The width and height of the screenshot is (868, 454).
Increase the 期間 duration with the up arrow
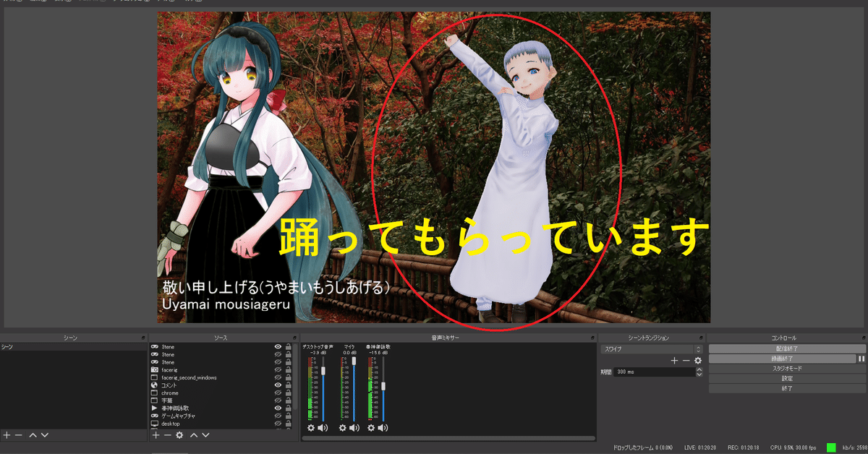point(699,369)
